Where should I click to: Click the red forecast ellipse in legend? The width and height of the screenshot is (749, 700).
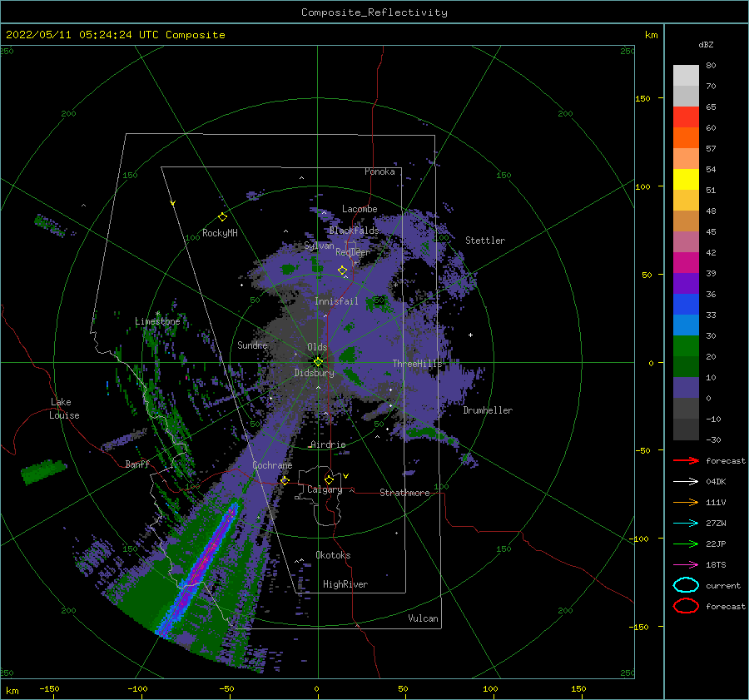[x=686, y=606]
